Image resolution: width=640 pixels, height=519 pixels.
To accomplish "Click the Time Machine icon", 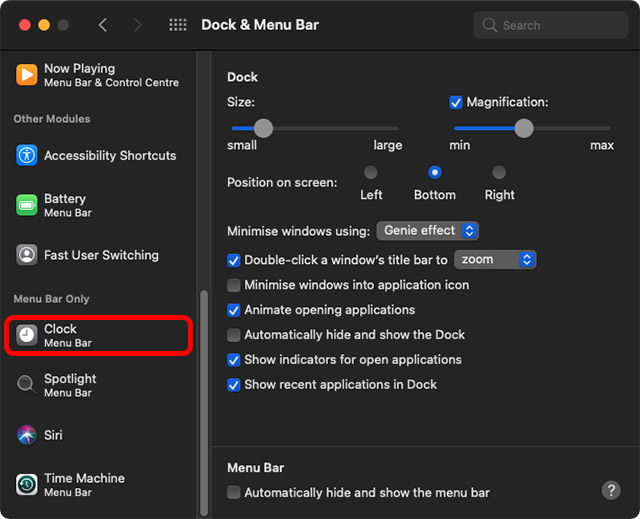I will coord(27,484).
